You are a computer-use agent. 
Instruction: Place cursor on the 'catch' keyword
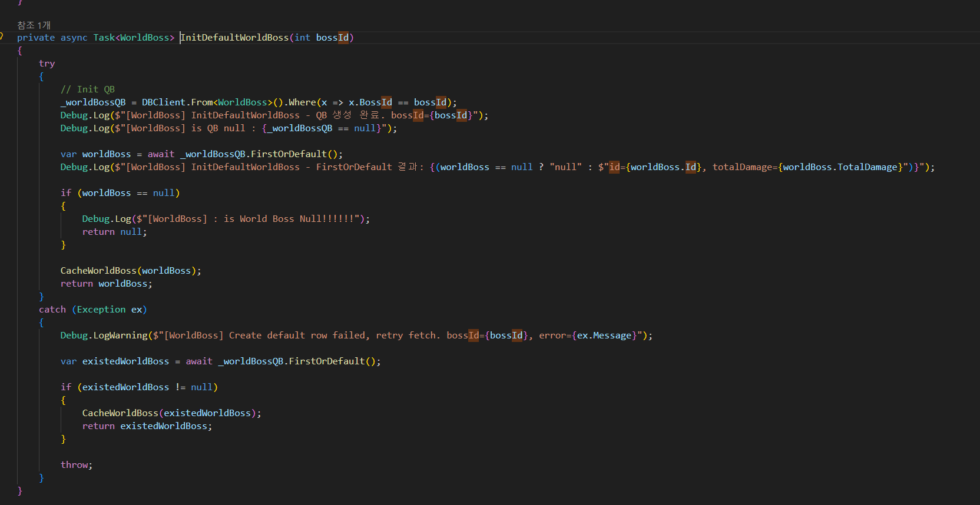tap(52, 310)
